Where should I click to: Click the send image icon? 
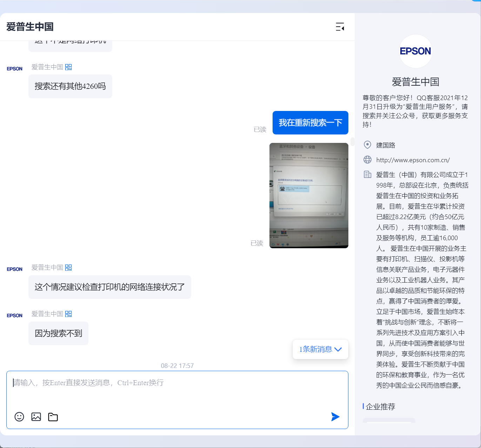click(36, 417)
